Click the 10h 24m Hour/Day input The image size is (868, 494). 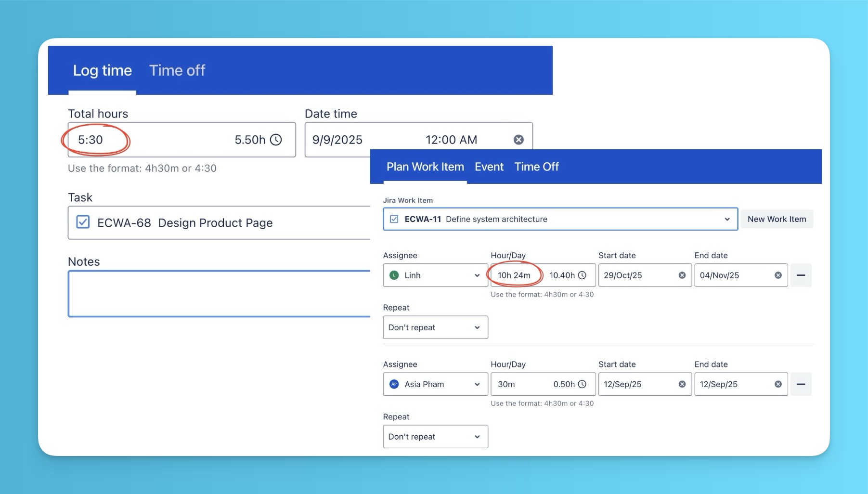pyautogui.click(x=514, y=275)
